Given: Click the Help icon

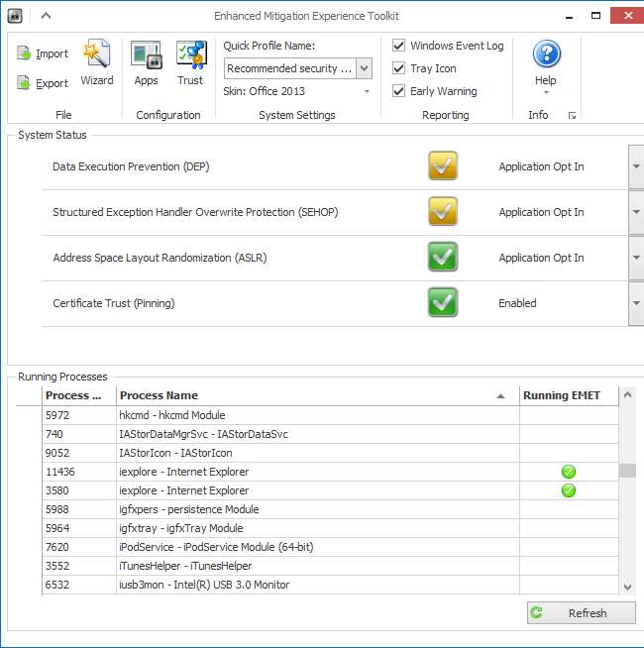Looking at the screenshot, I should [546, 54].
